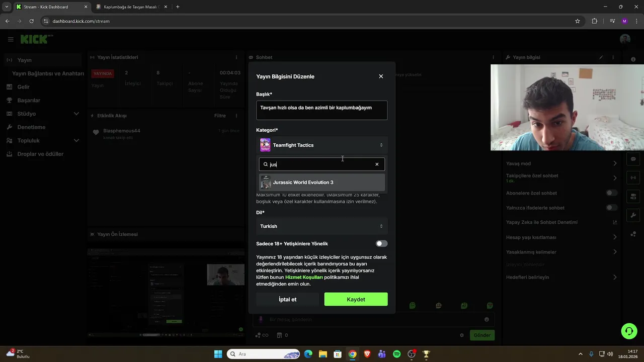Viewport: 644px width, 362px height.
Task: Toggle Abonelere özel sohbet switch
Action: tap(611, 193)
